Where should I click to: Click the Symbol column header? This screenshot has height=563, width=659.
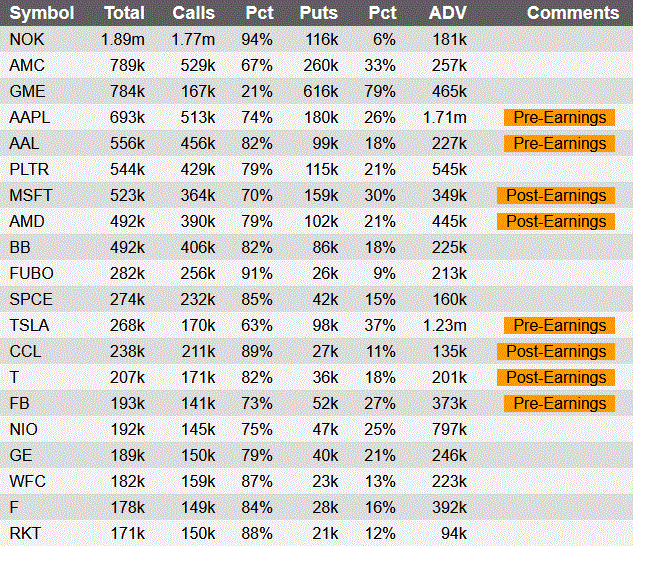(x=40, y=13)
